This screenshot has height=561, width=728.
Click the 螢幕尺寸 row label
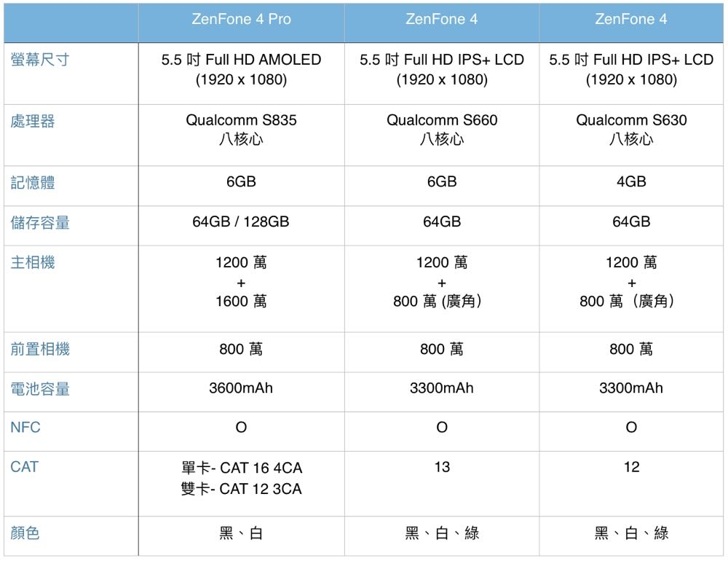(40, 60)
